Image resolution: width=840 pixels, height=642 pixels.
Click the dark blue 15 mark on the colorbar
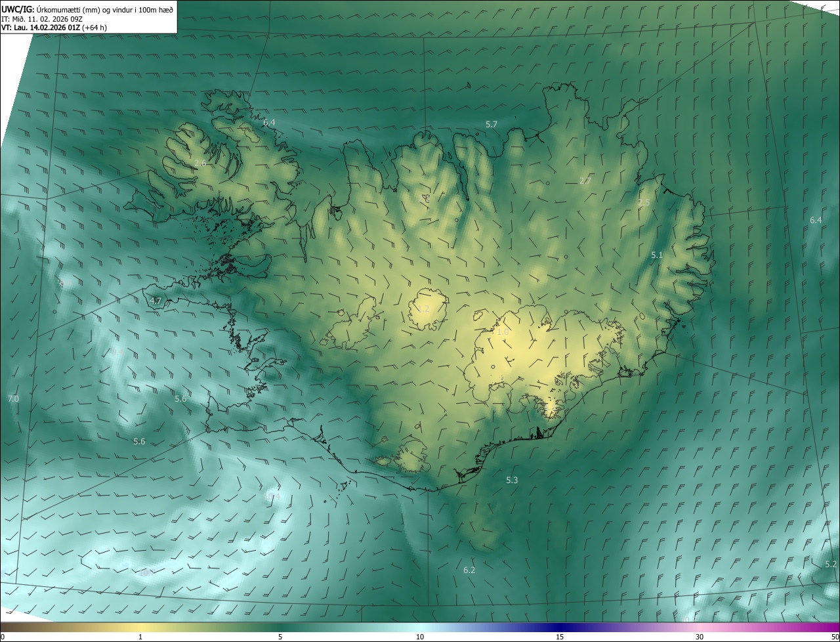point(560,637)
